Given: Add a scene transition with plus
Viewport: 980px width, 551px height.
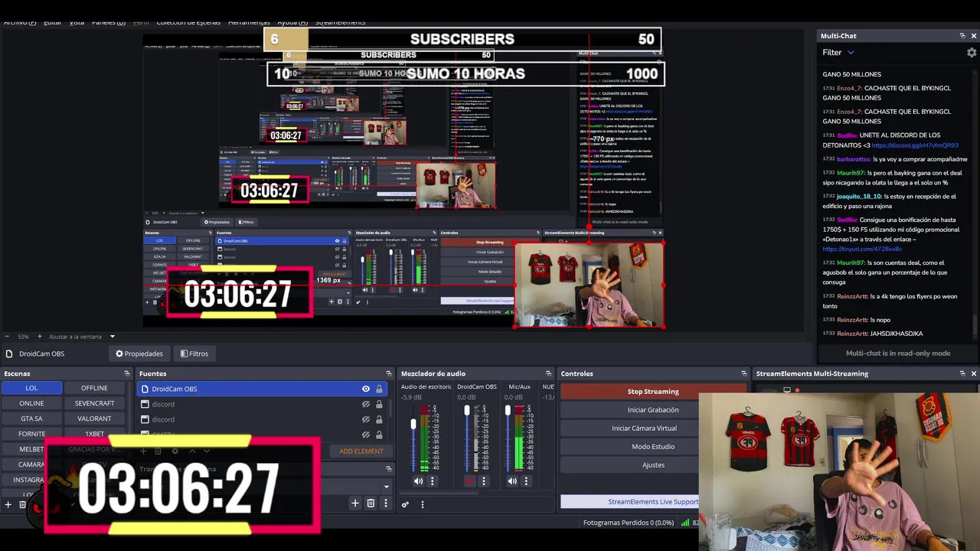Looking at the screenshot, I should click(x=354, y=503).
